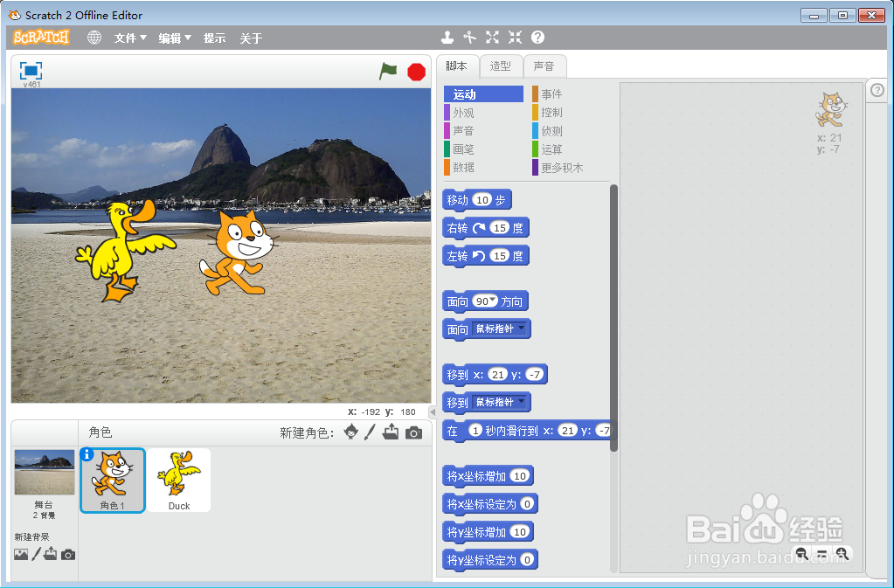Open info for sprite 角色1
Viewport: 894px width, 588px height.
(x=87, y=454)
